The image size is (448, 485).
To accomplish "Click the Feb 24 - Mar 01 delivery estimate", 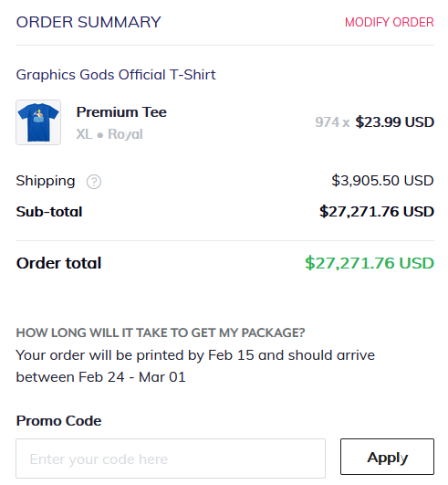I will click(x=132, y=377).
